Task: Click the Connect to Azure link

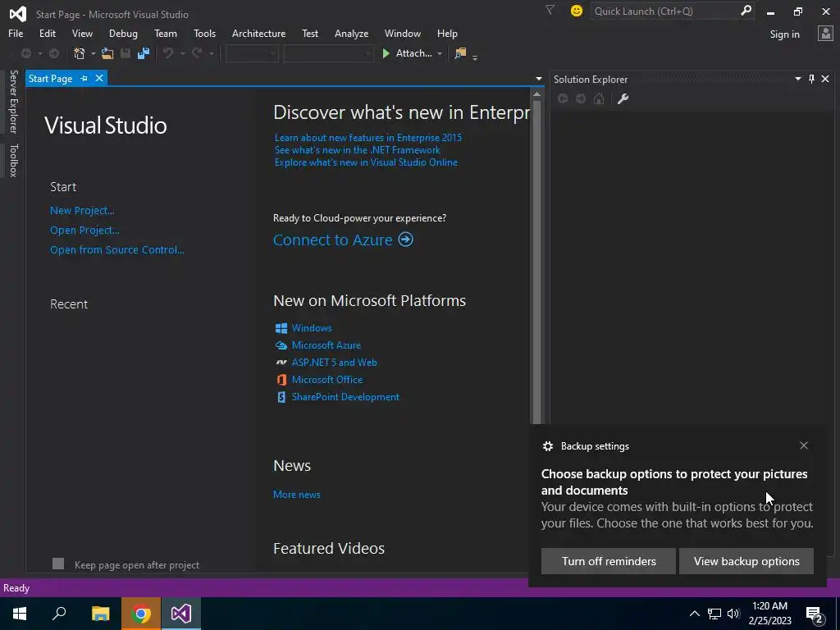Action: coord(333,240)
